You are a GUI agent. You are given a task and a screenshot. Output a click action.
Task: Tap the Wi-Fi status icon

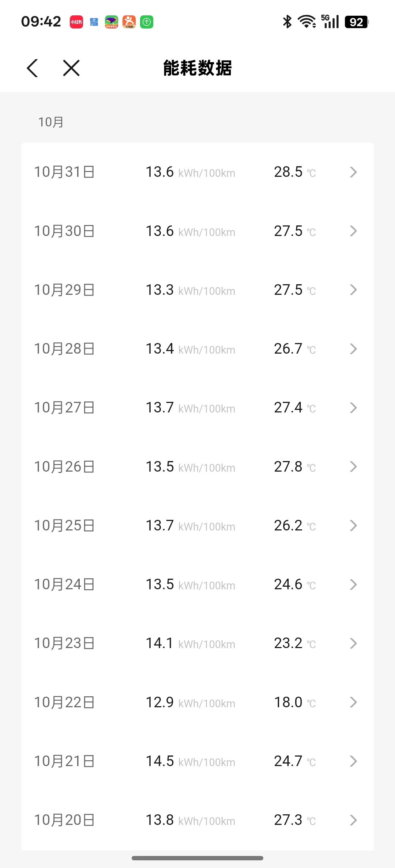click(307, 22)
